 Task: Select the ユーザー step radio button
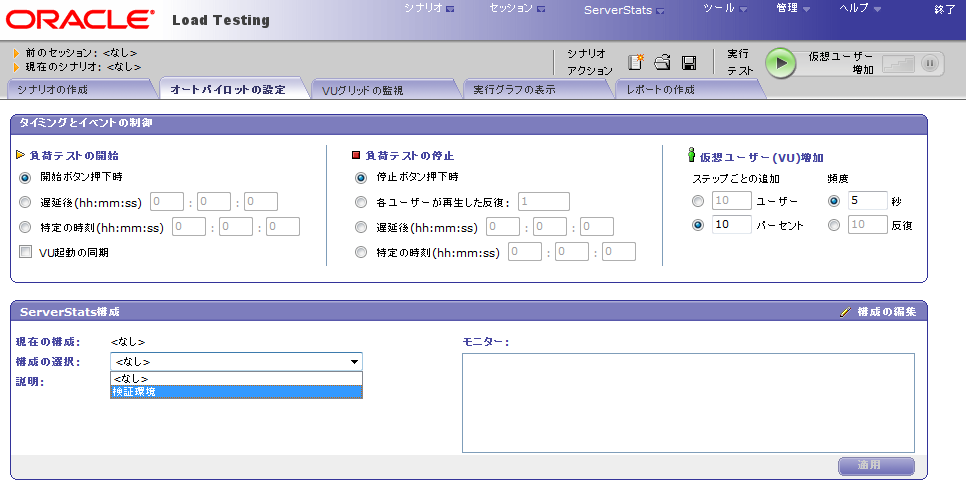(x=697, y=201)
